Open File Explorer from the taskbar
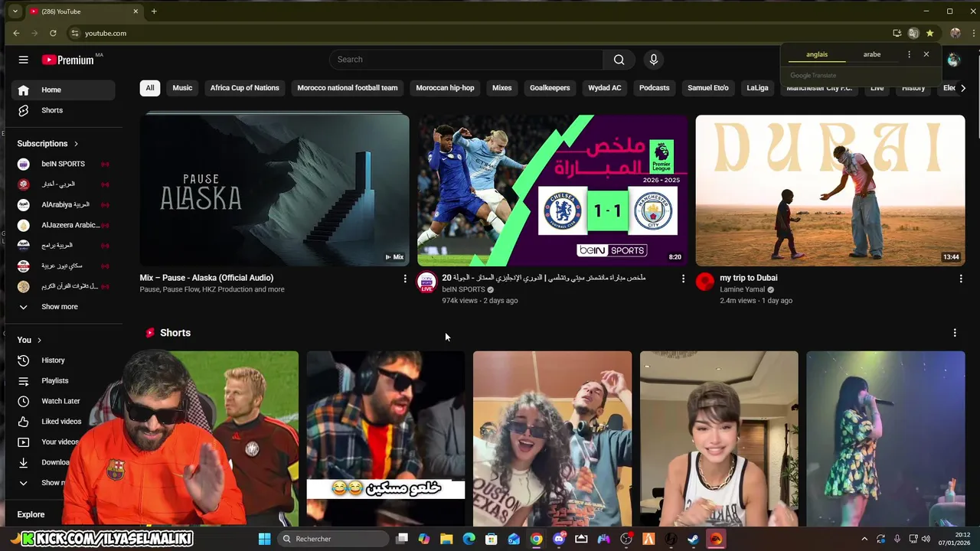The height and width of the screenshot is (551, 980). tap(446, 539)
